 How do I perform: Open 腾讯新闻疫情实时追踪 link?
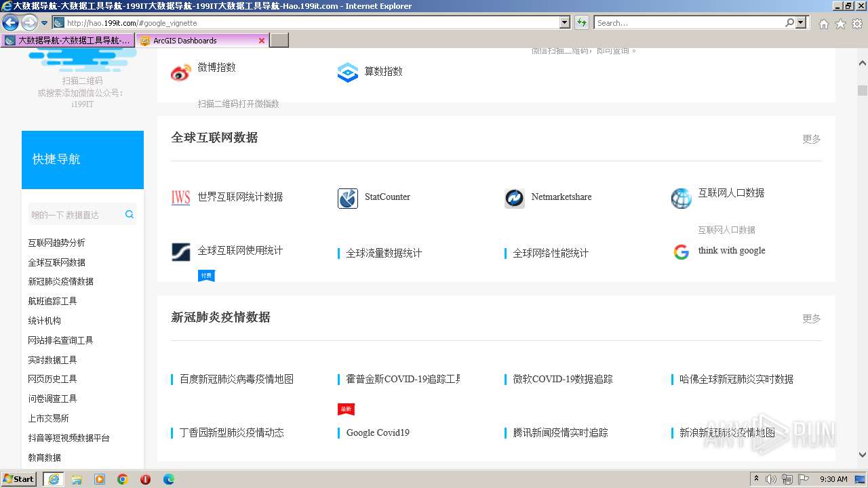point(560,432)
